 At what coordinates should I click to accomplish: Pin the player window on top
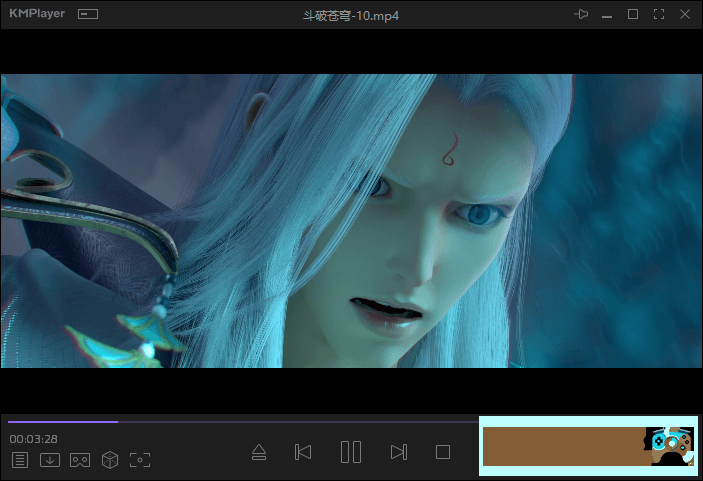point(581,14)
